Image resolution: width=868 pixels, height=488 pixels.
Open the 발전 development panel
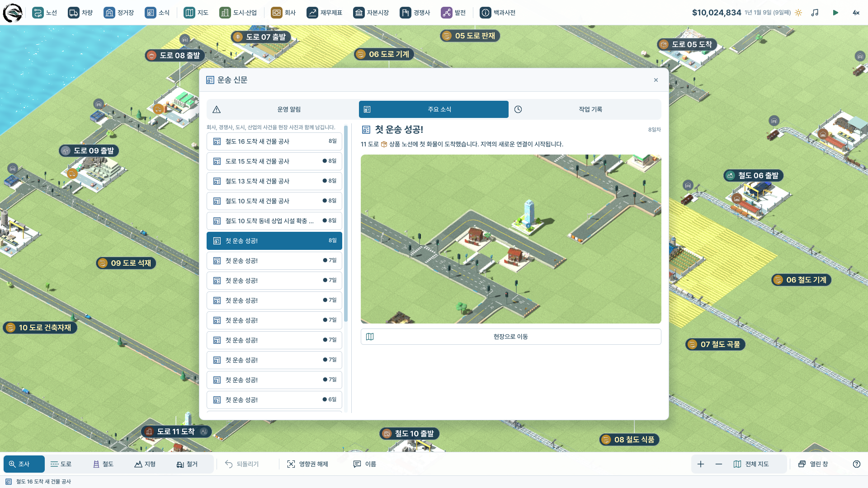453,13
